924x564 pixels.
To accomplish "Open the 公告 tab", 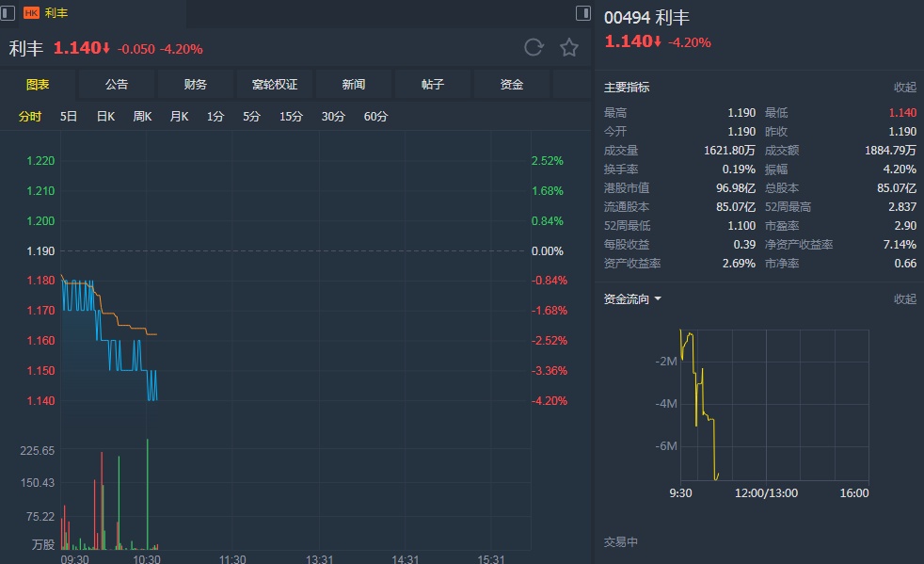I will tap(117, 85).
